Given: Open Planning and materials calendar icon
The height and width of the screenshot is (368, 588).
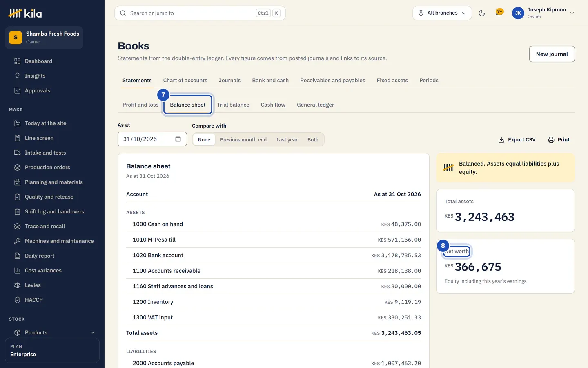Looking at the screenshot, I should click(x=17, y=182).
